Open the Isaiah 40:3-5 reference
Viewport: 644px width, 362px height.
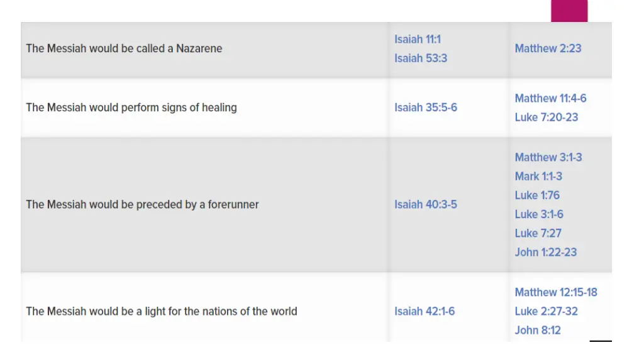[x=426, y=204]
